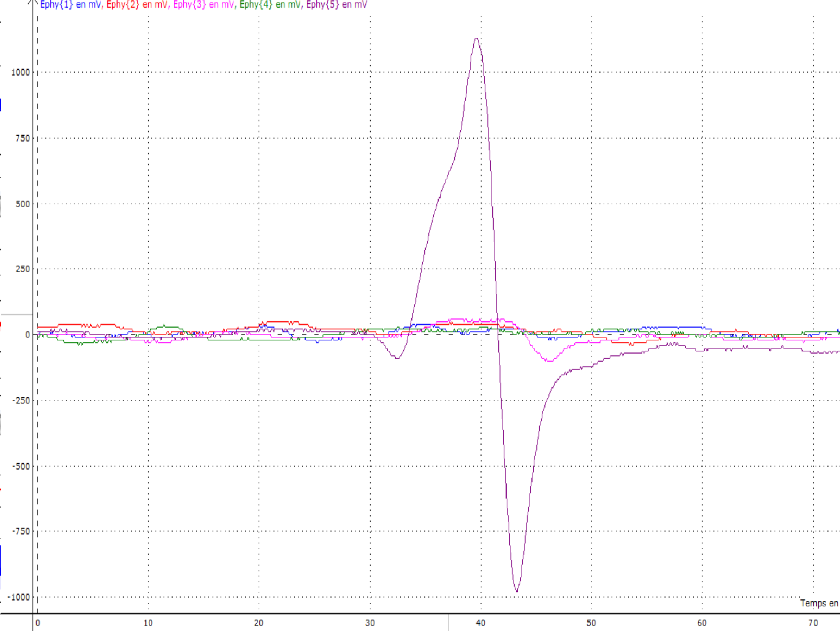Click the -250 y-axis tick label
The height and width of the screenshot is (631, 840).
click(x=21, y=401)
